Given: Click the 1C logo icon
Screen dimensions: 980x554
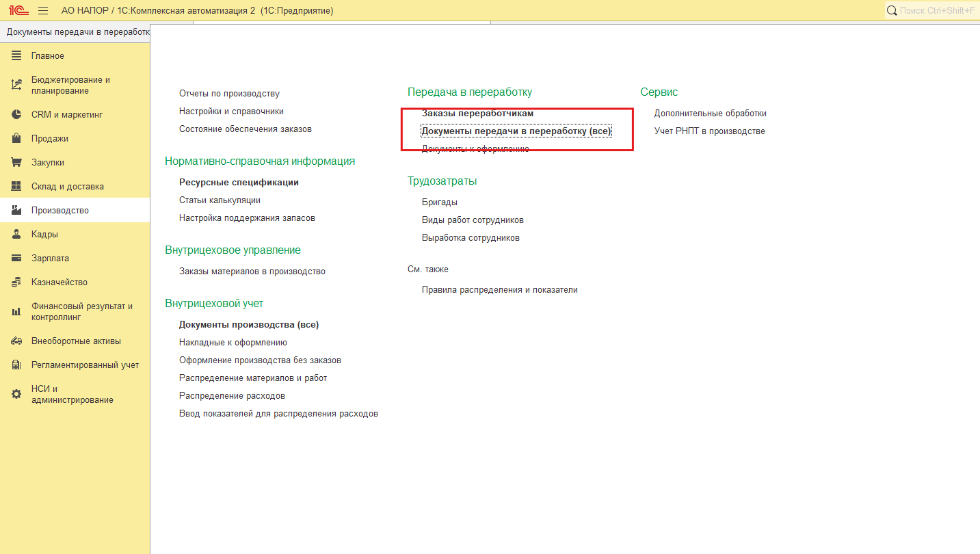Looking at the screenshot, I should [18, 11].
